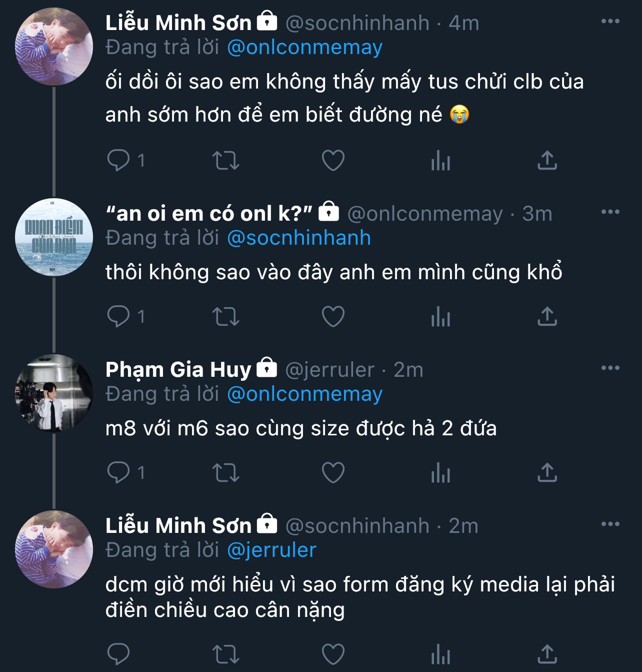Screen dimensions: 642x672
Task: Like the last tweet about form đăng ký media
Action: point(333,653)
